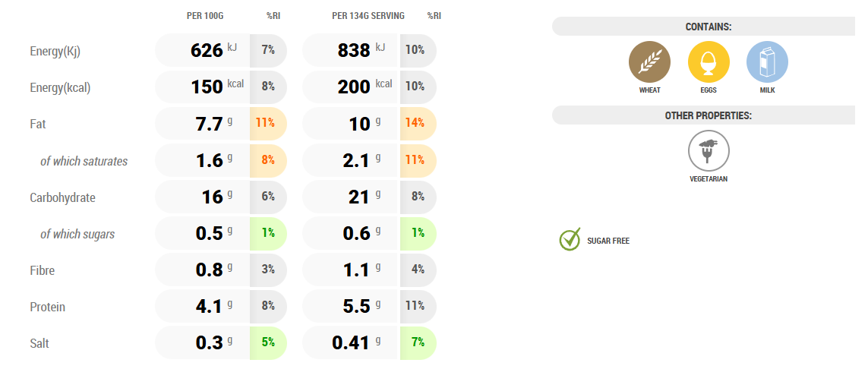This screenshot has width=868, height=388.
Task: Click the green 7% salt serving badge
Action: [418, 342]
